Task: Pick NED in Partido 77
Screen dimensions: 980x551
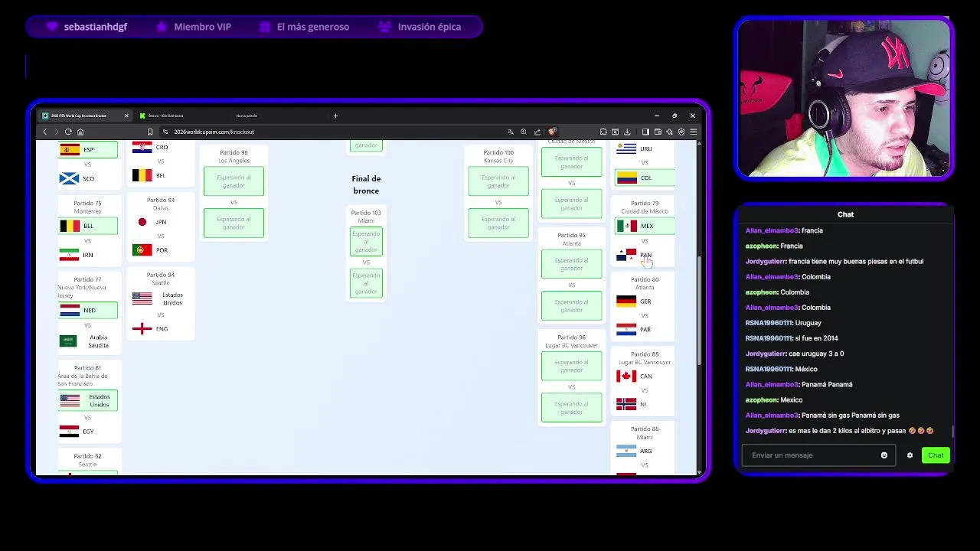Action: 88,310
